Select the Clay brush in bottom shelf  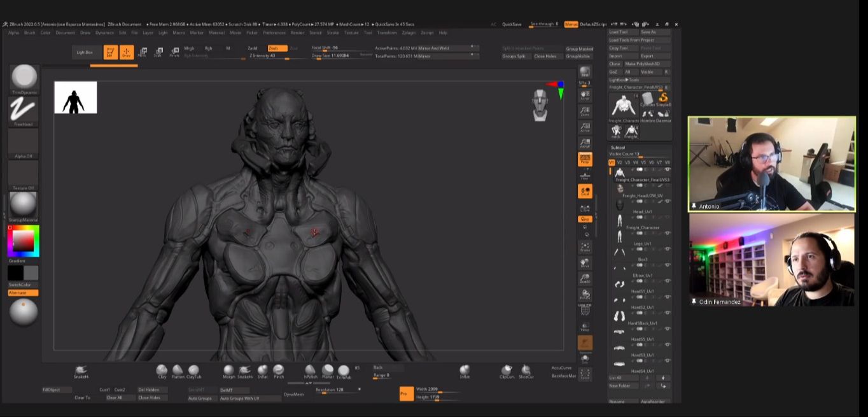(162, 372)
